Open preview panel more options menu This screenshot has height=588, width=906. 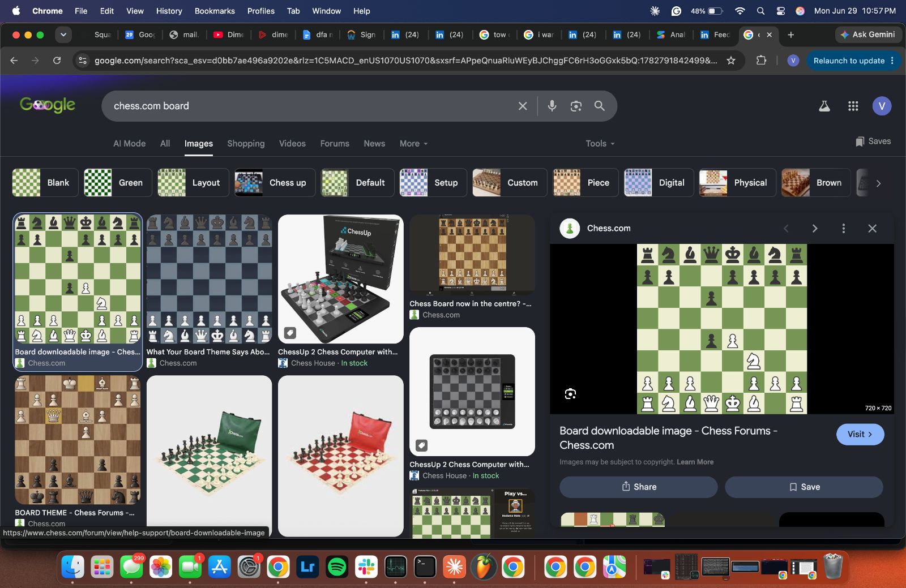click(844, 228)
